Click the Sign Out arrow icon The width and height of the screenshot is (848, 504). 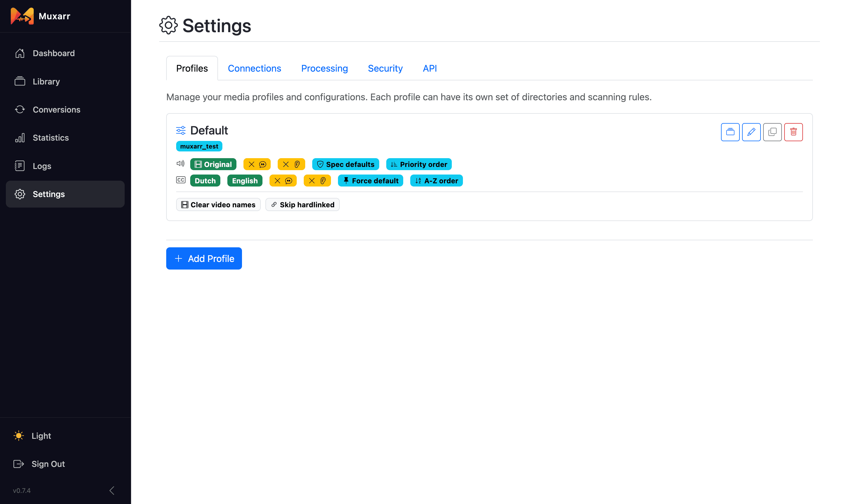click(19, 464)
